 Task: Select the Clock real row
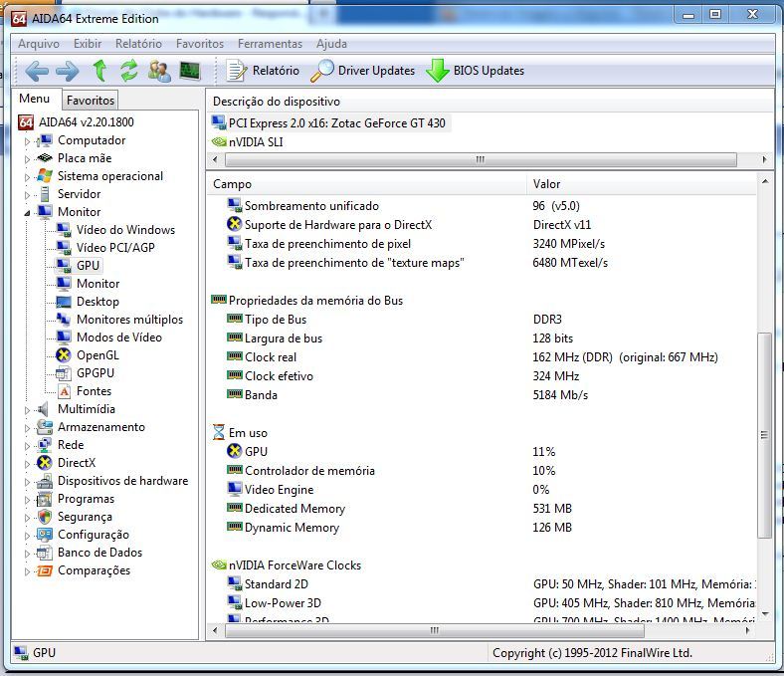click(482, 357)
